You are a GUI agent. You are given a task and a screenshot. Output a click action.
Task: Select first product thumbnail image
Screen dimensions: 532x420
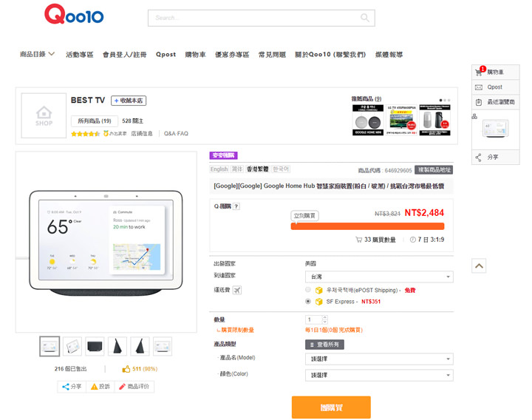click(50, 346)
